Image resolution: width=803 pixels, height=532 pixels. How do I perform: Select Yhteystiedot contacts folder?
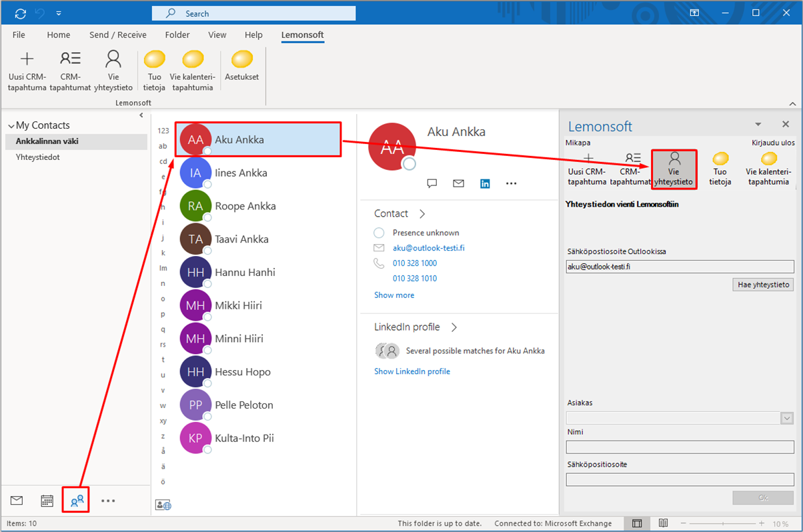click(x=76, y=158)
